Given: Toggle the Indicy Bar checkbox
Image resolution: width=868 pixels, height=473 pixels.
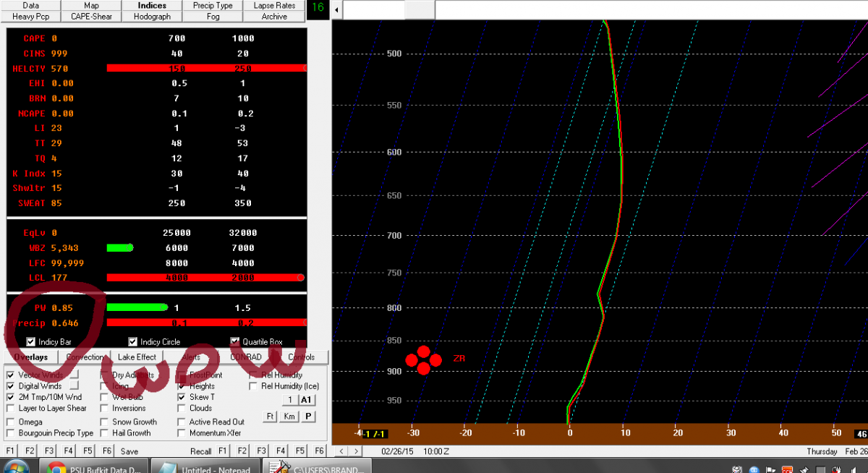Looking at the screenshot, I should click(31, 341).
